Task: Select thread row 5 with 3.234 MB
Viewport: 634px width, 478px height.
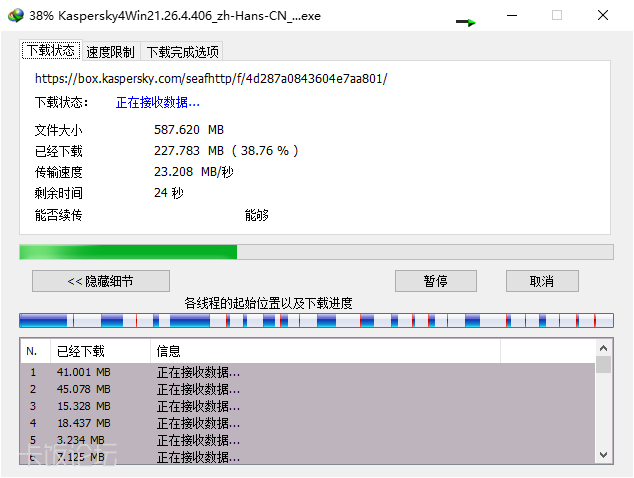Action: (308, 440)
